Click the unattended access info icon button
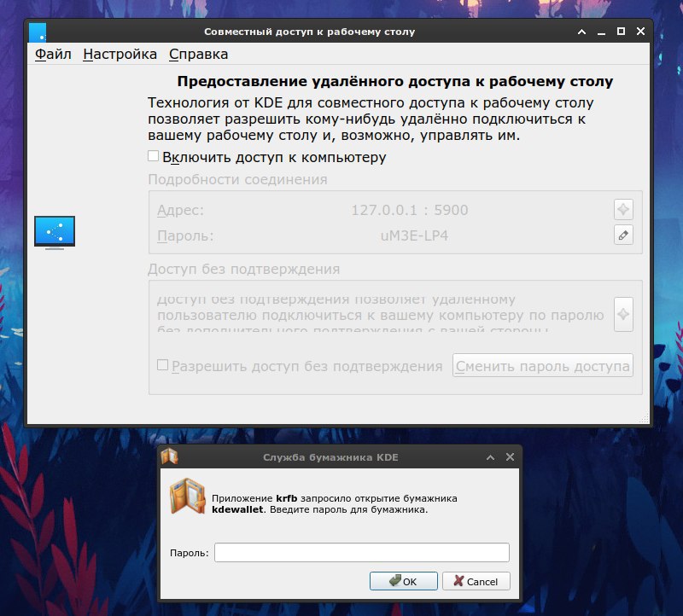683x616 pixels. 623,314
